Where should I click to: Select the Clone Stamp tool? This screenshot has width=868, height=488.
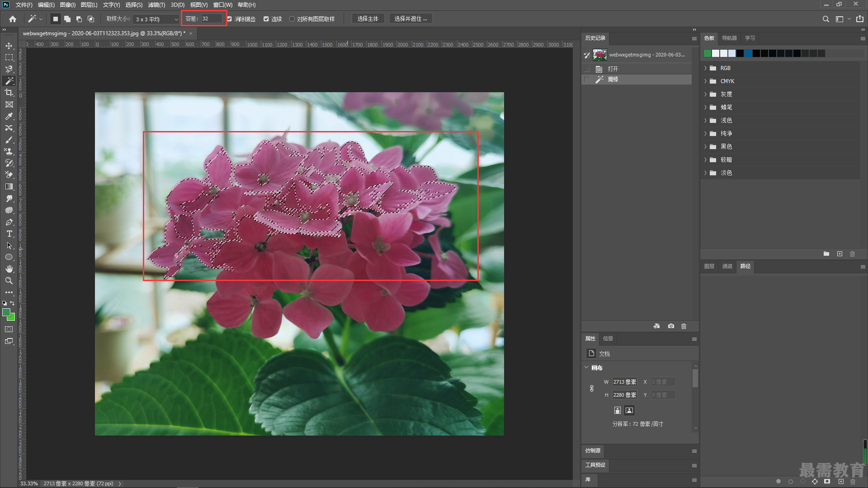pos(9,151)
